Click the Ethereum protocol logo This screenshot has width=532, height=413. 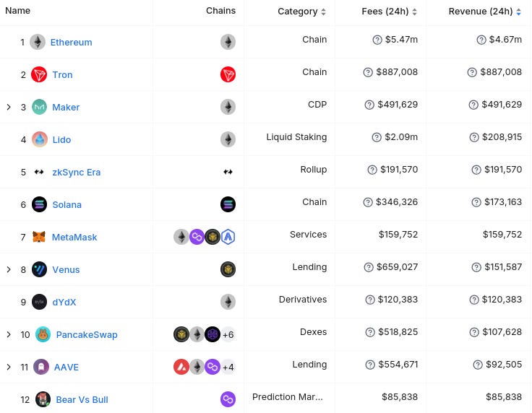(38, 42)
